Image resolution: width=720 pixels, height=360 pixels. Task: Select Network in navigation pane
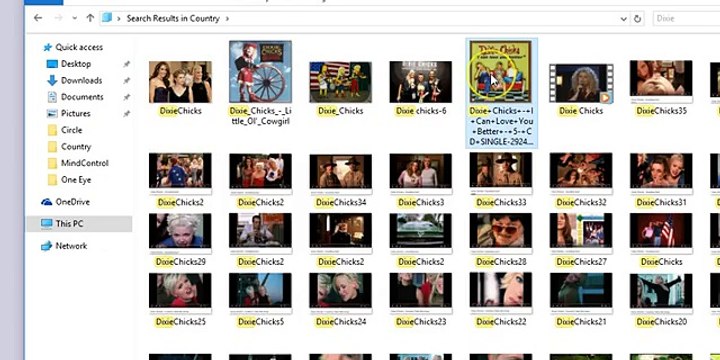click(71, 246)
